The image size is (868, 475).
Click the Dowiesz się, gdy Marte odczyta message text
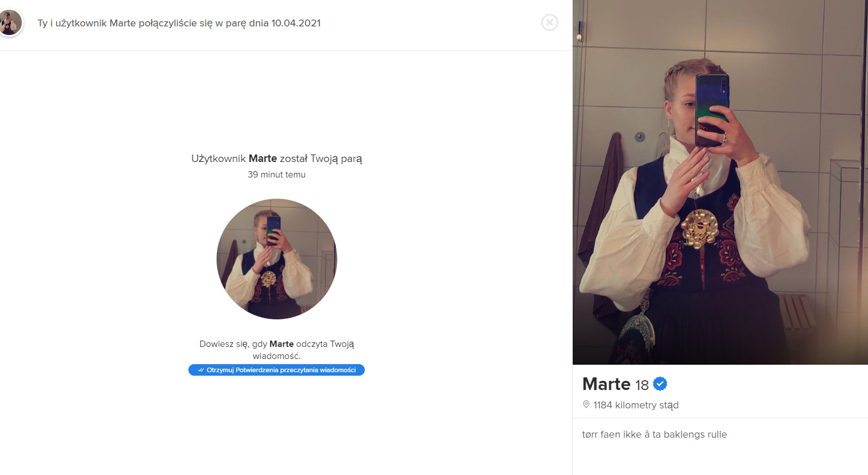tap(276, 350)
